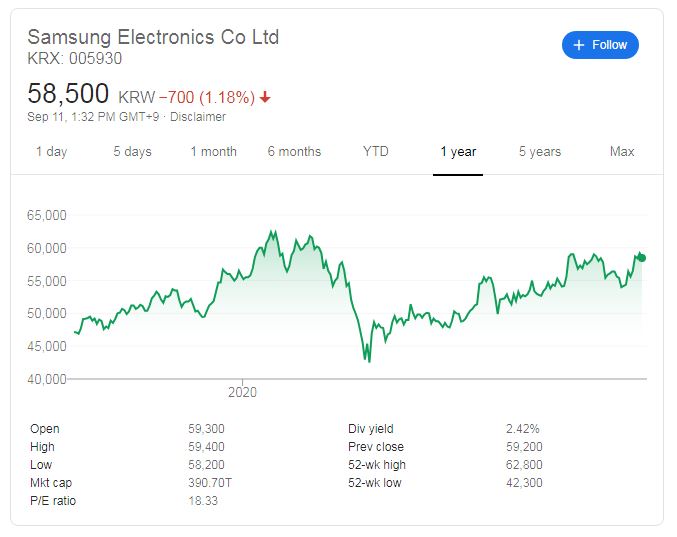Click the 1 year tab

(x=458, y=152)
